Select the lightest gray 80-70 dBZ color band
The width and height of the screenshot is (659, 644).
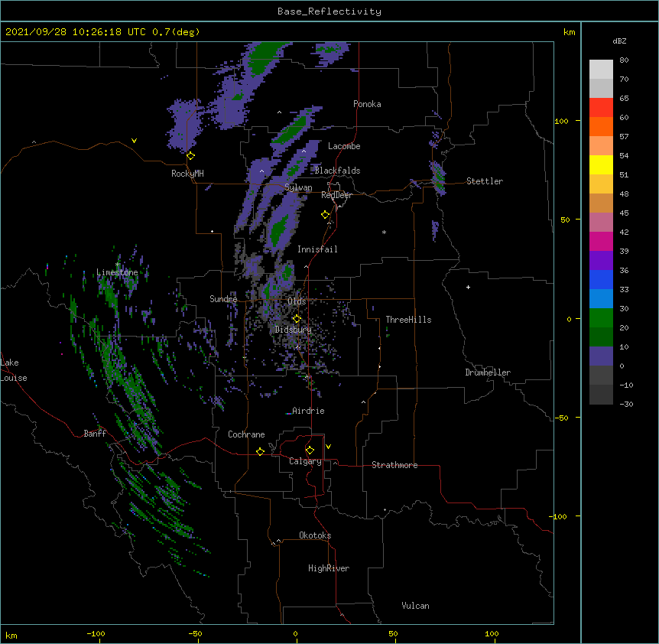(x=601, y=70)
